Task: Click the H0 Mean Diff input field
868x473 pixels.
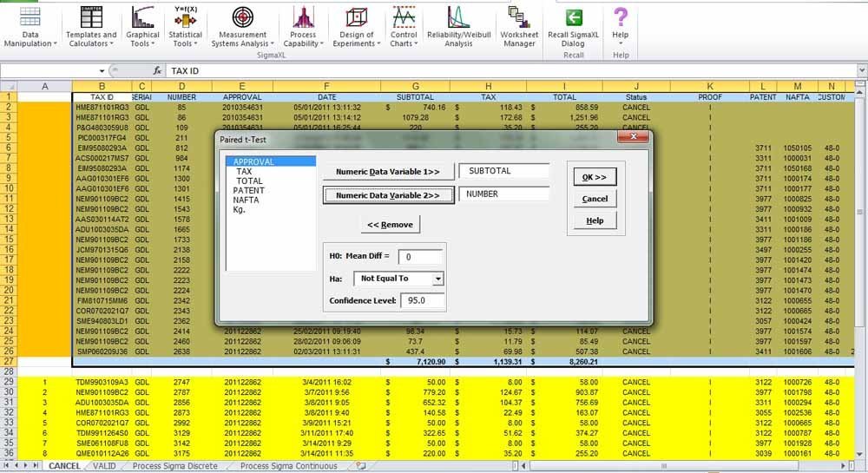Action: pyautogui.click(x=420, y=257)
